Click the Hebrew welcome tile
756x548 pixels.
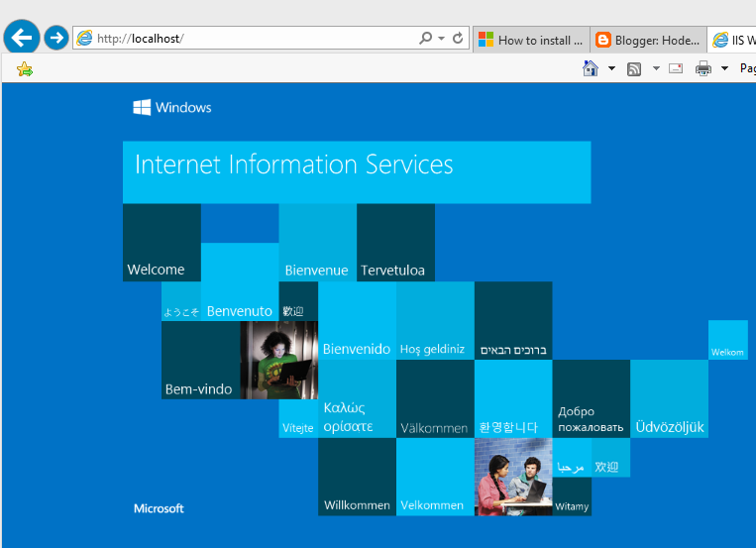tap(513, 321)
